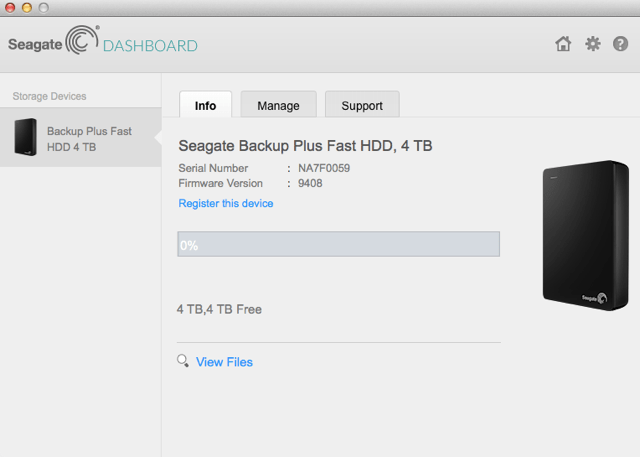Click the Register this device link
The width and height of the screenshot is (640, 457).
click(225, 203)
